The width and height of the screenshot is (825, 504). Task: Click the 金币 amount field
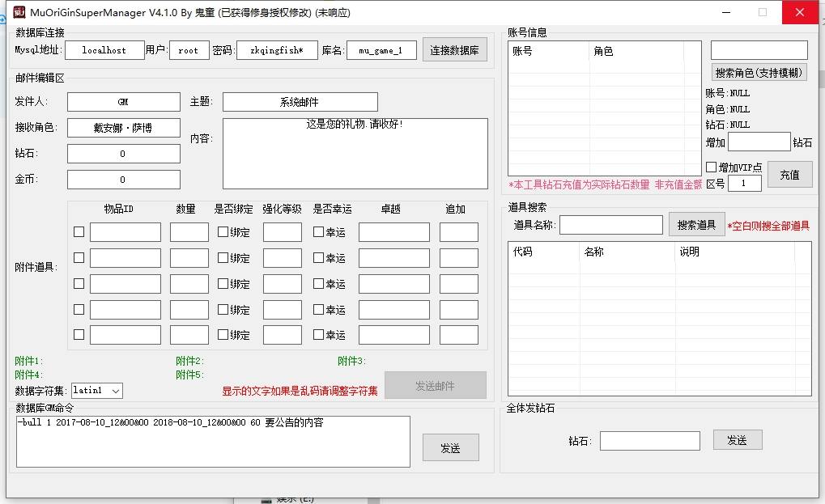pos(124,180)
